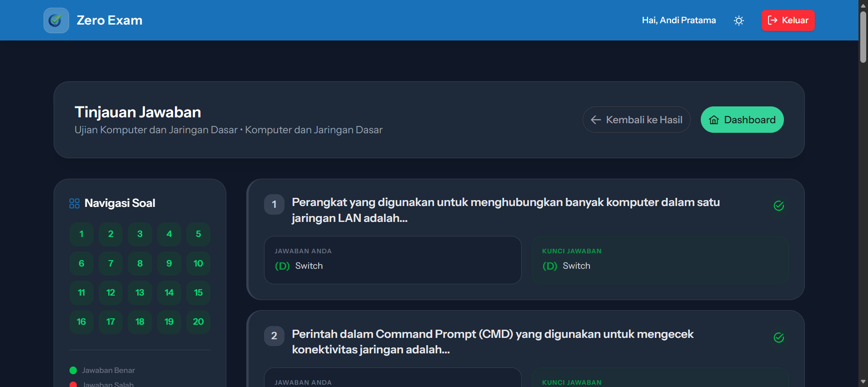The image size is (868, 387).
Task: Click the scrollbar down arrow
Action: [863, 382]
